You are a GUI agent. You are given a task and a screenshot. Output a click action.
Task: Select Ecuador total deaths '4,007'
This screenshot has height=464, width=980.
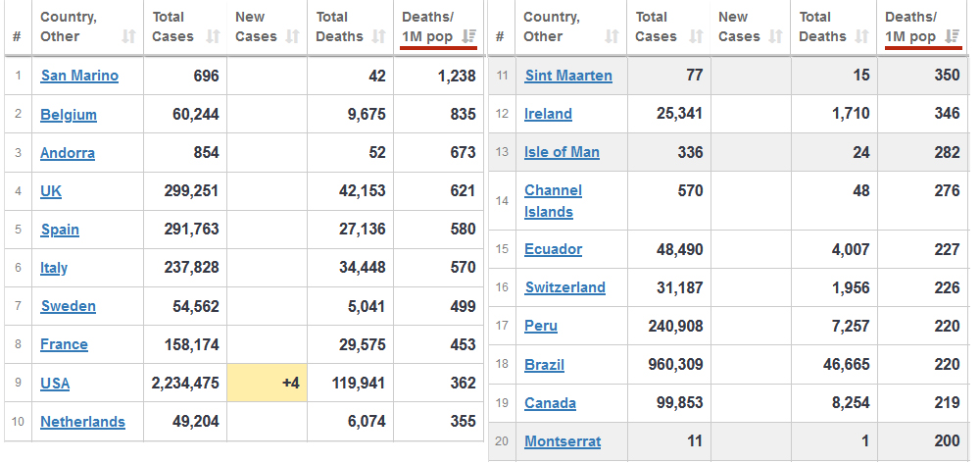click(x=851, y=249)
